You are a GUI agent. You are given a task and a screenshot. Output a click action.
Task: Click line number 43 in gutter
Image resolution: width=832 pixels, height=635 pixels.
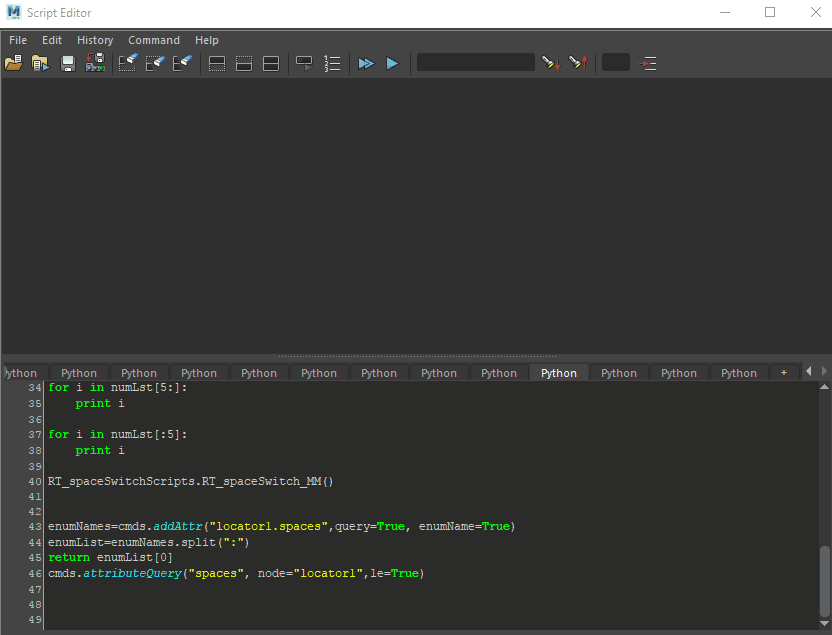click(35, 527)
